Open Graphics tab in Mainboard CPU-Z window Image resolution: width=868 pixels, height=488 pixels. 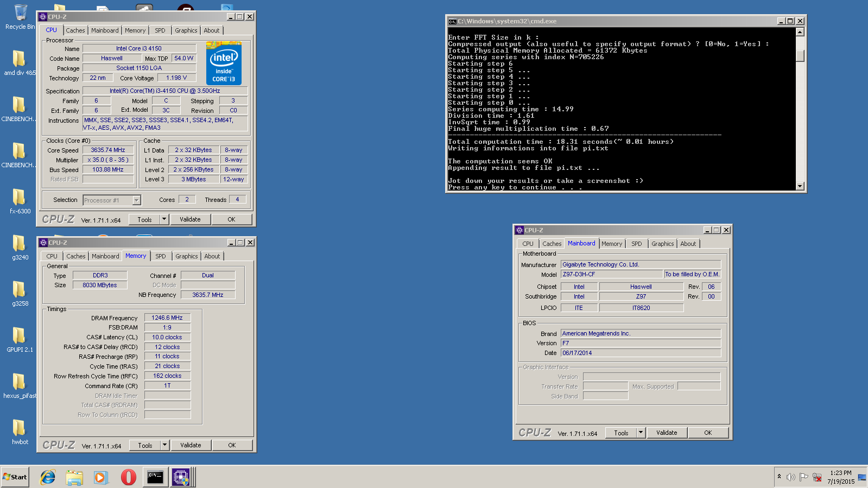click(663, 244)
